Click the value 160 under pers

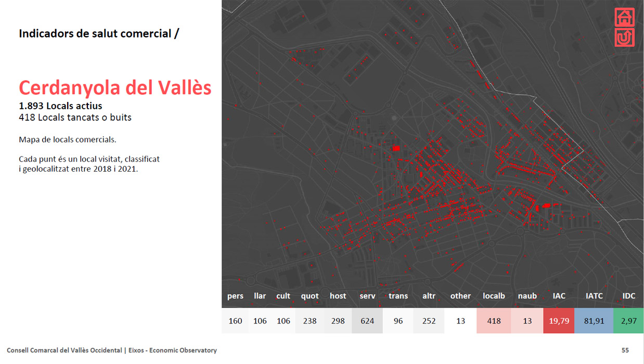pos(235,321)
